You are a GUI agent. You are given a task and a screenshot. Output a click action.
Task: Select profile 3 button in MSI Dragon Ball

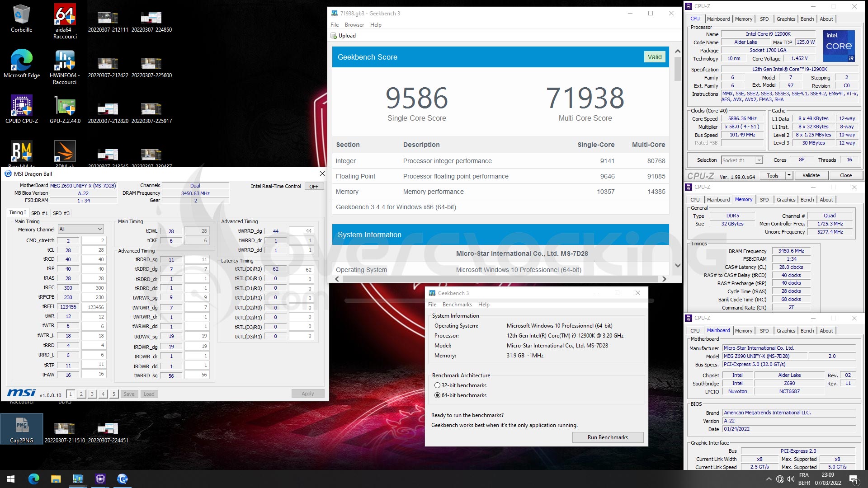point(92,394)
